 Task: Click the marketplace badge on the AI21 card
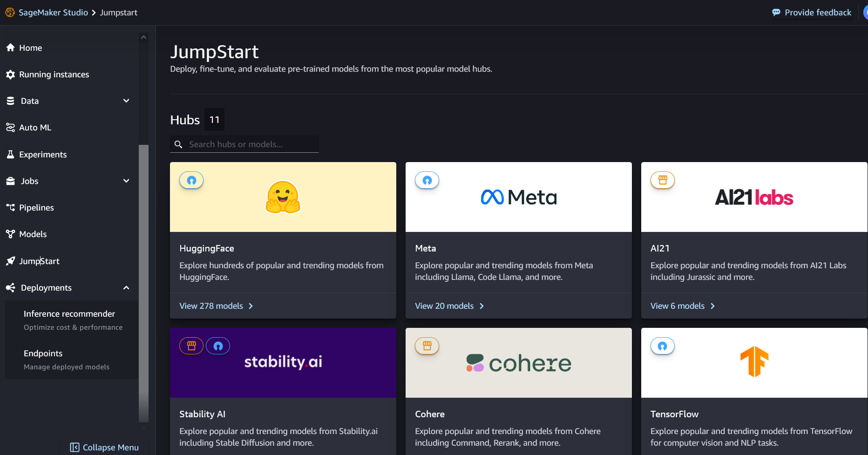coord(662,180)
